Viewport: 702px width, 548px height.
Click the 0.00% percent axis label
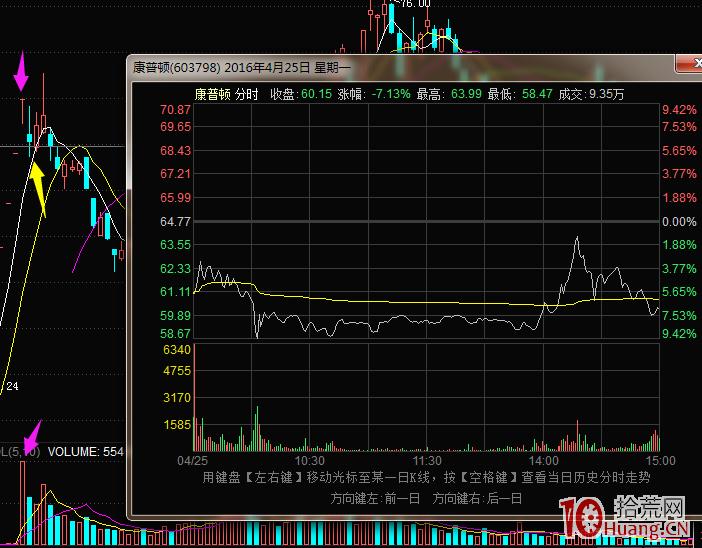tap(679, 222)
